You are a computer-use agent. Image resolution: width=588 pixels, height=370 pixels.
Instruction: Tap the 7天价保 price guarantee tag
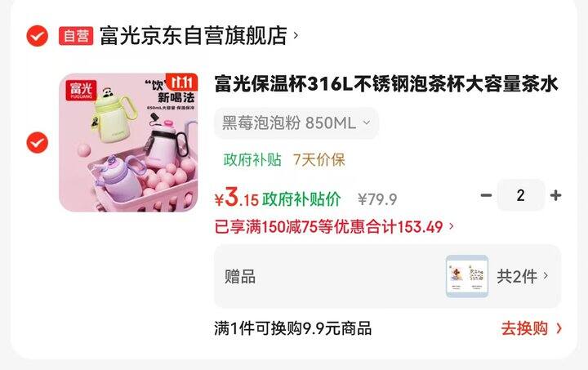tap(318, 160)
